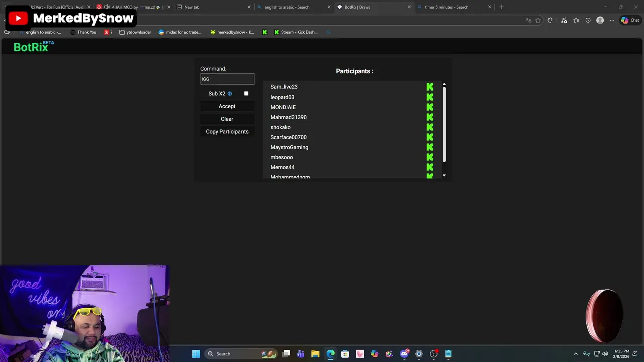Close the english to arabic tab
Screen dimensions: 644x362
pos(329,7)
